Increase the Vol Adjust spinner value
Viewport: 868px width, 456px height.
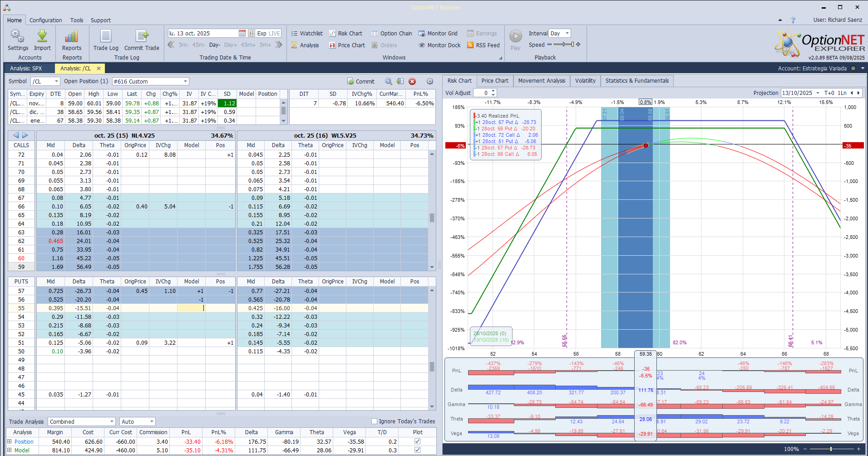pyautogui.click(x=493, y=91)
